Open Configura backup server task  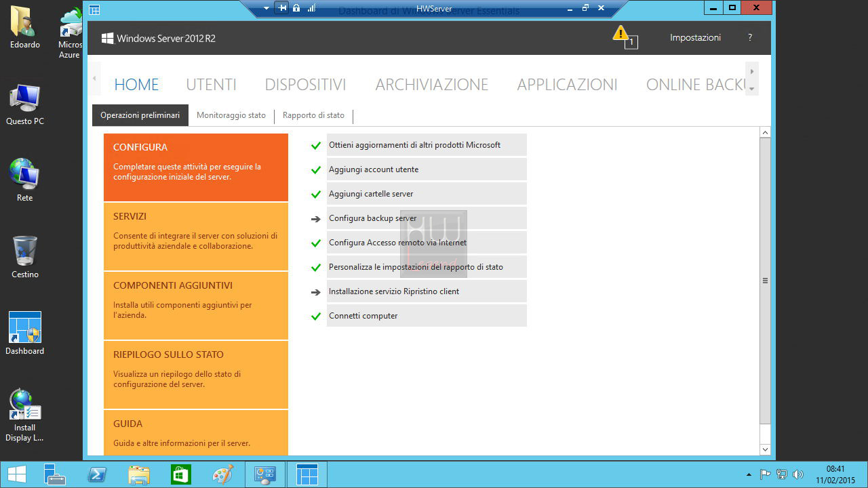(x=427, y=218)
